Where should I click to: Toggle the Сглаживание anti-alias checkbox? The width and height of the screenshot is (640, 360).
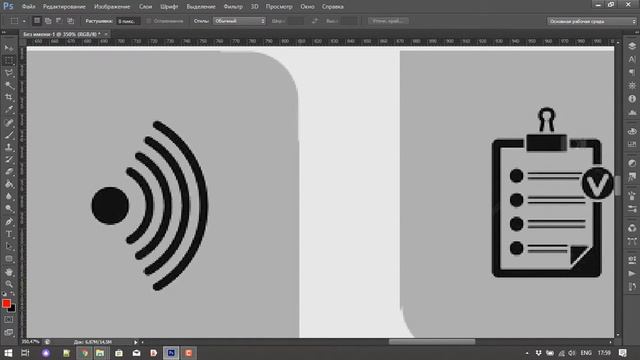[x=149, y=21]
